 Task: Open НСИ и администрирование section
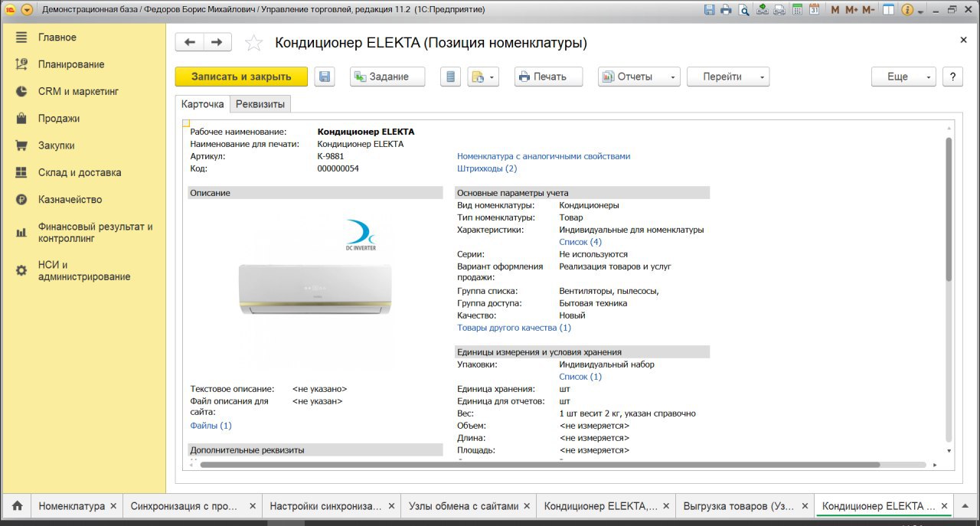pyautogui.click(x=84, y=271)
